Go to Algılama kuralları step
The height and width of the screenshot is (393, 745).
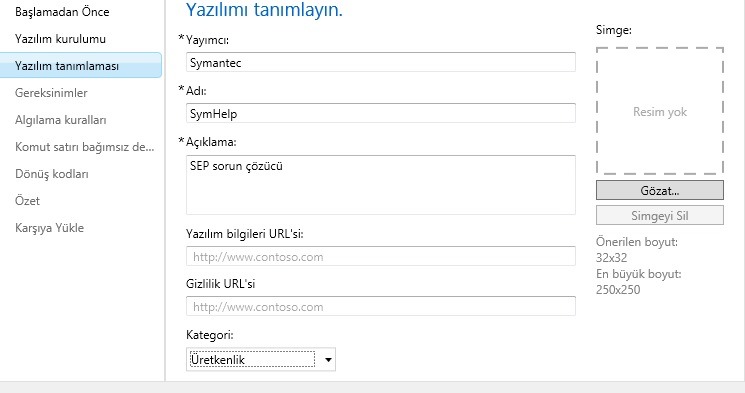[x=60, y=120]
